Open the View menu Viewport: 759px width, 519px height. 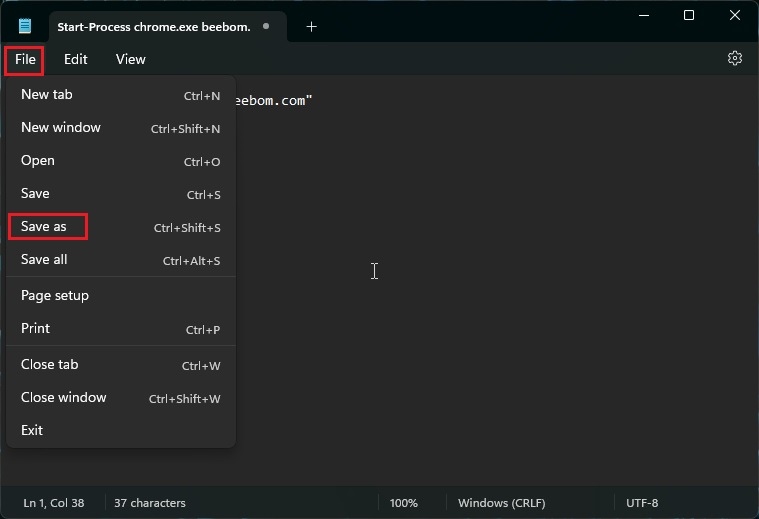click(131, 60)
